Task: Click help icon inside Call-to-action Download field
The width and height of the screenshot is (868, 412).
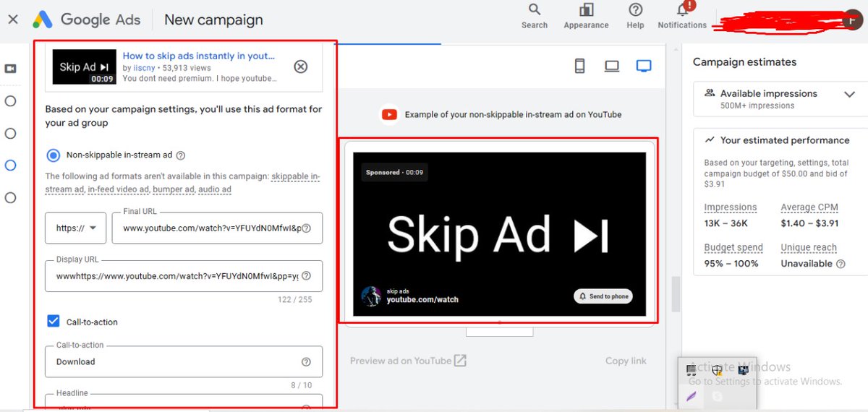Action: click(306, 362)
